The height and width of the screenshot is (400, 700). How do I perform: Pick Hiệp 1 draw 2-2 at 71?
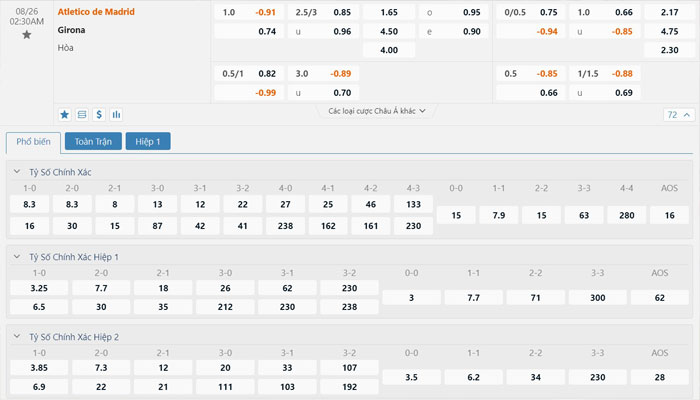(x=536, y=297)
